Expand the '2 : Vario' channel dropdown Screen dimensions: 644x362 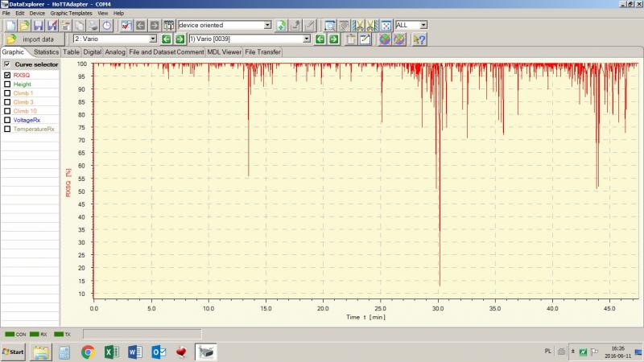153,39
